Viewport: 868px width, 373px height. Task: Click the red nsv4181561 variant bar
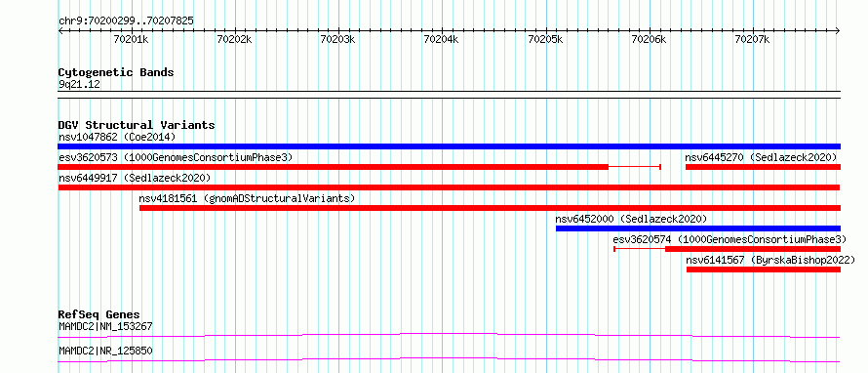[x=490, y=208]
